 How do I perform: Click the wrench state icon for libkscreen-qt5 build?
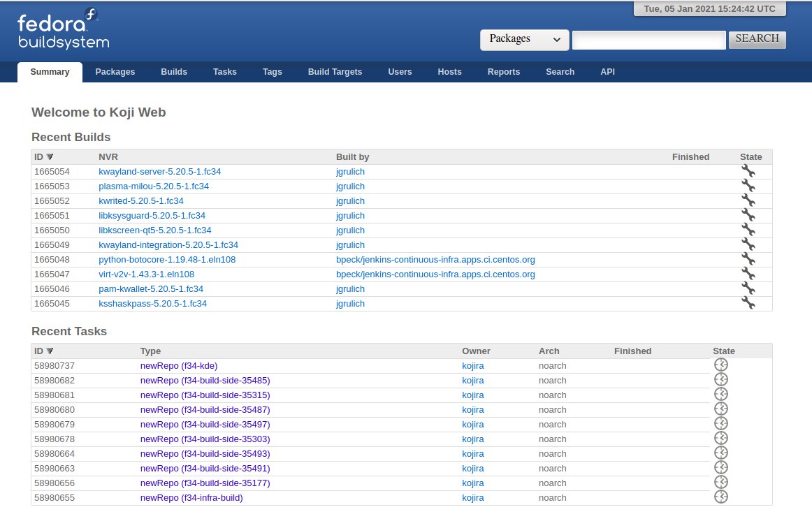point(748,229)
